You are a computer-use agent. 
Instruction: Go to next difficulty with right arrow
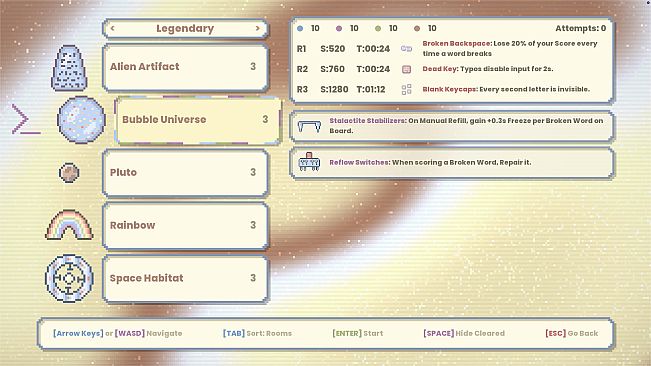pos(257,28)
